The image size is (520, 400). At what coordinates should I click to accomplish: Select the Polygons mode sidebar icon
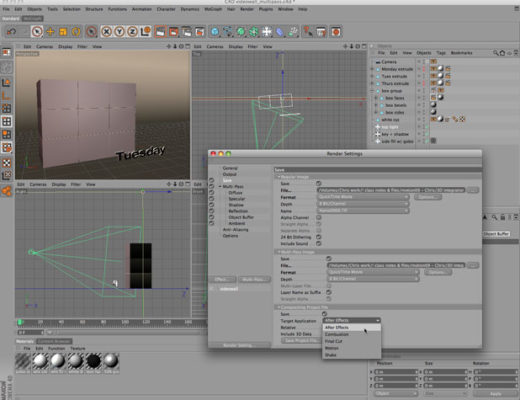coord(7,134)
